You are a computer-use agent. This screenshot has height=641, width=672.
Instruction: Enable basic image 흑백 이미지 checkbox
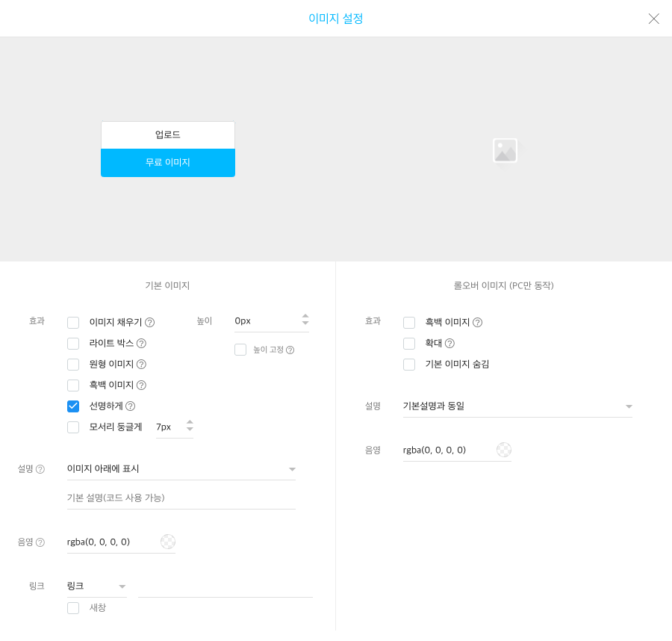(x=73, y=385)
